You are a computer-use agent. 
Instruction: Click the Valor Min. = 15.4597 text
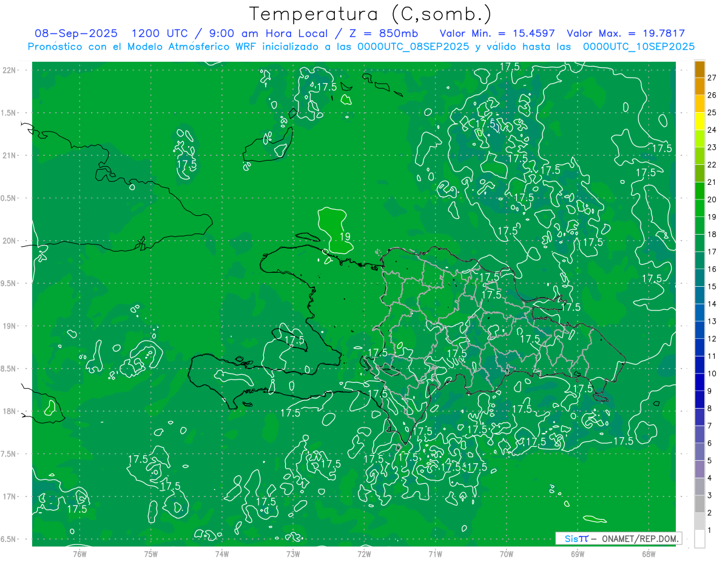(498, 33)
